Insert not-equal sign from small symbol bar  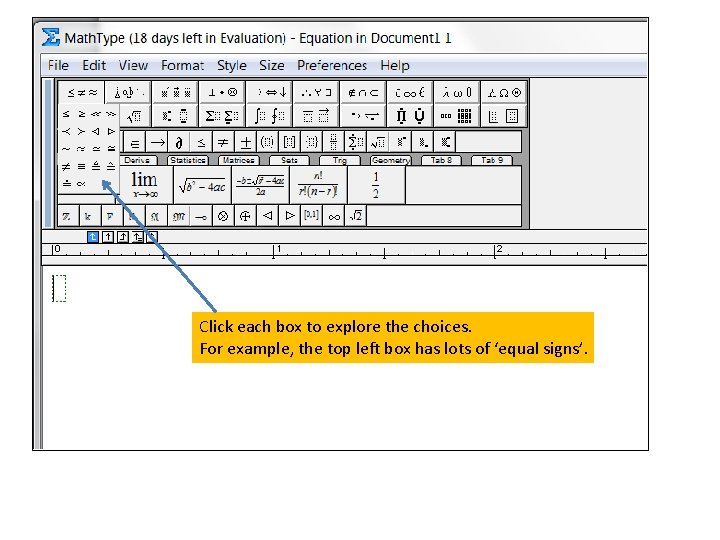(x=223, y=142)
